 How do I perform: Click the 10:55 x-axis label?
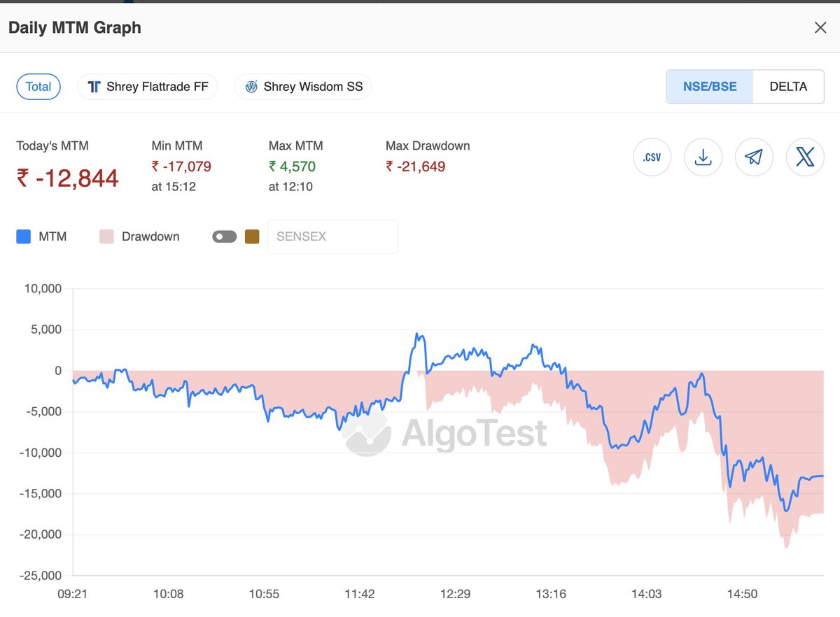[x=264, y=595]
